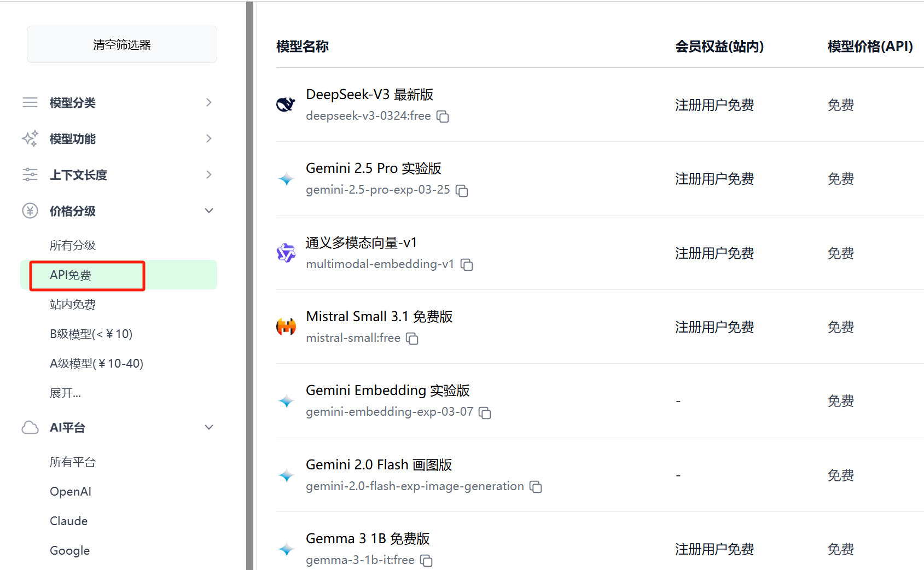Click the 价格分级 yen icon
Viewport: 924px width, 570px height.
coord(30,211)
